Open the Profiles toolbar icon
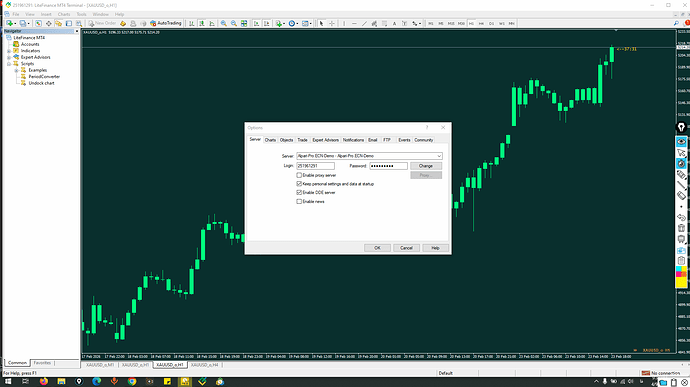The width and height of the screenshot is (690, 387). pos(24,23)
